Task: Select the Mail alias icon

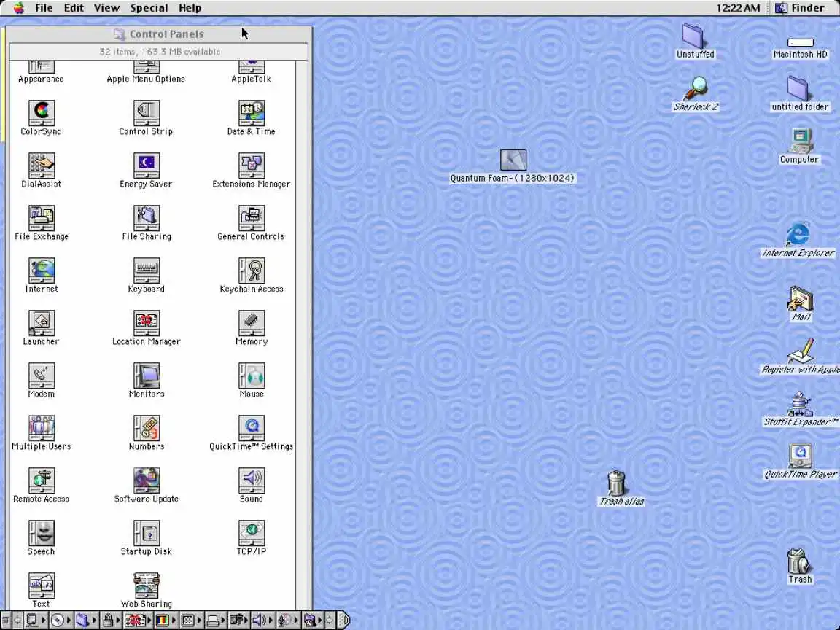Action: pyautogui.click(x=801, y=299)
